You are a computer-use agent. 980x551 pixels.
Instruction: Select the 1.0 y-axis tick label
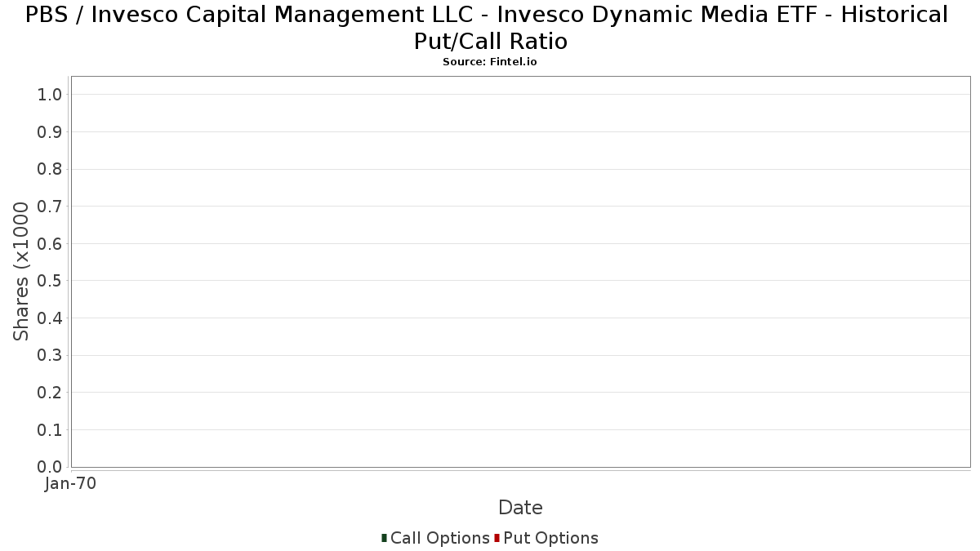[x=50, y=95]
